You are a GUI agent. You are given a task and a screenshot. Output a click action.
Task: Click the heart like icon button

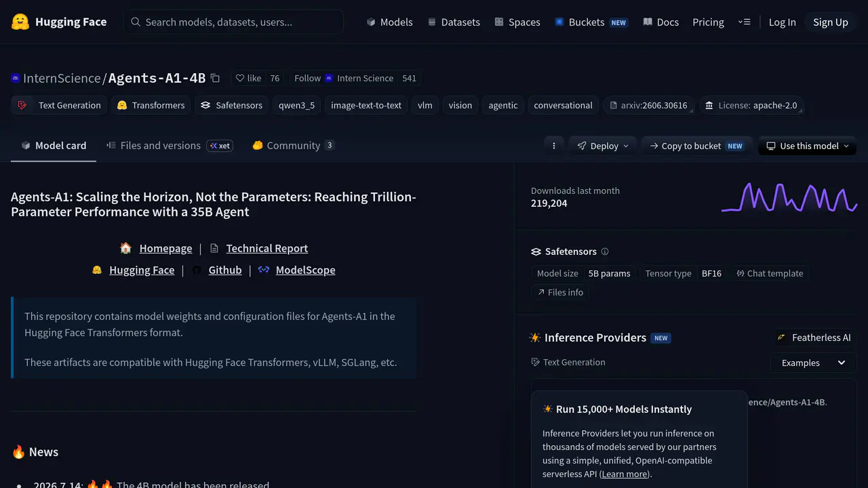(239, 78)
